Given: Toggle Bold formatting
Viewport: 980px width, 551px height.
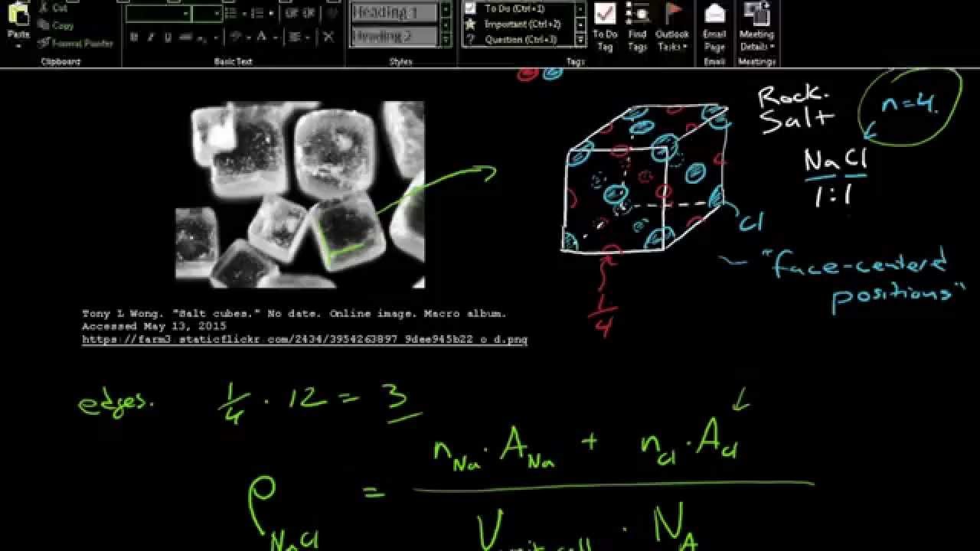Looking at the screenshot, I should [x=134, y=37].
